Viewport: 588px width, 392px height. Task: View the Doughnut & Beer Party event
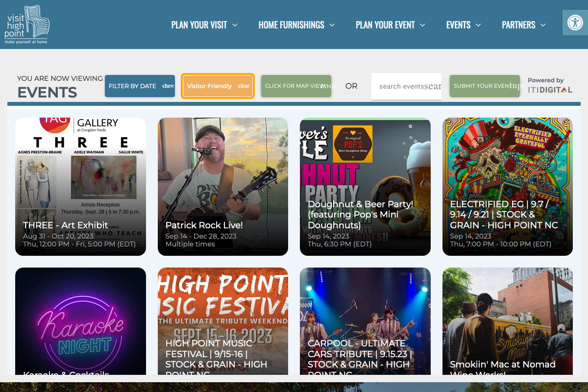(365, 186)
